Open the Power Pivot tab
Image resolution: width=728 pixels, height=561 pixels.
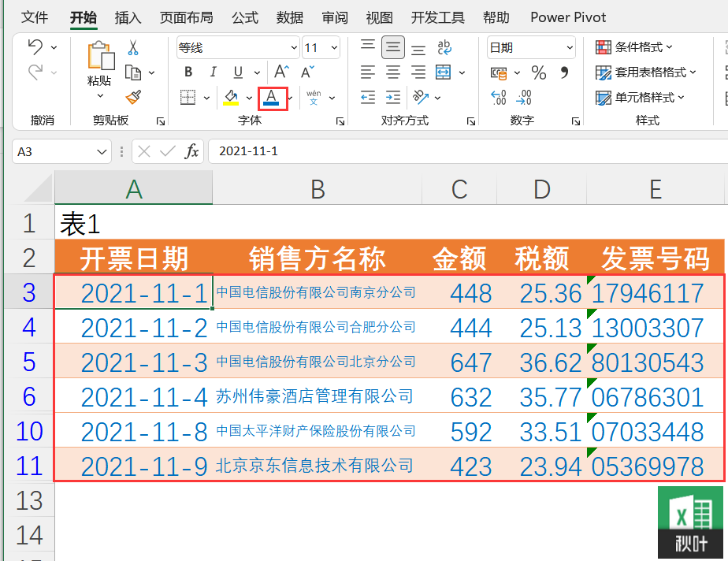pyautogui.click(x=568, y=17)
